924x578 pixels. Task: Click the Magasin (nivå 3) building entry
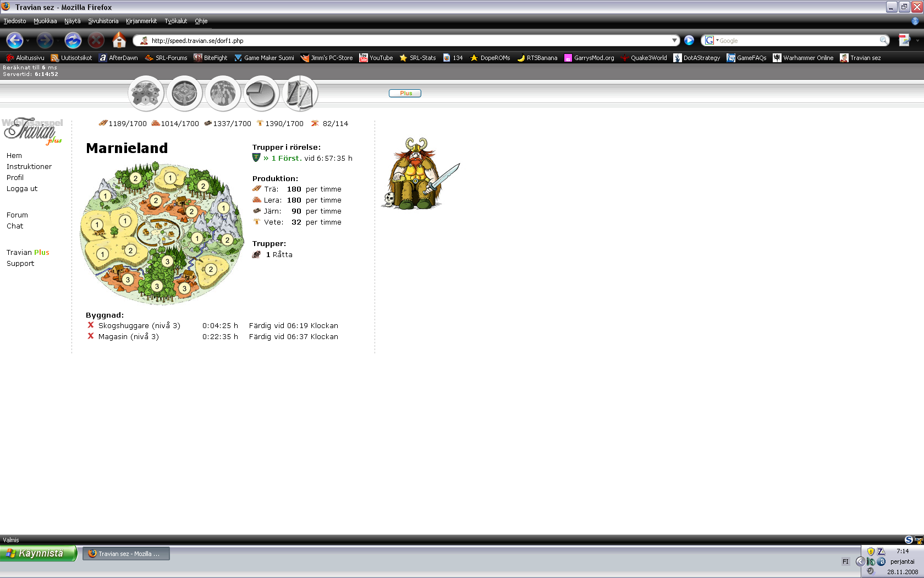(x=129, y=337)
